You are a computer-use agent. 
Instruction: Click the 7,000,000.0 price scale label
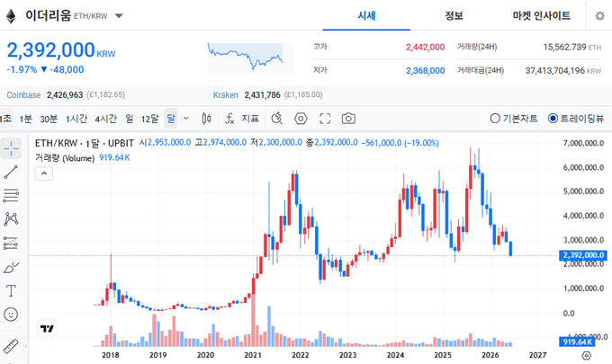tap(583, 143)
